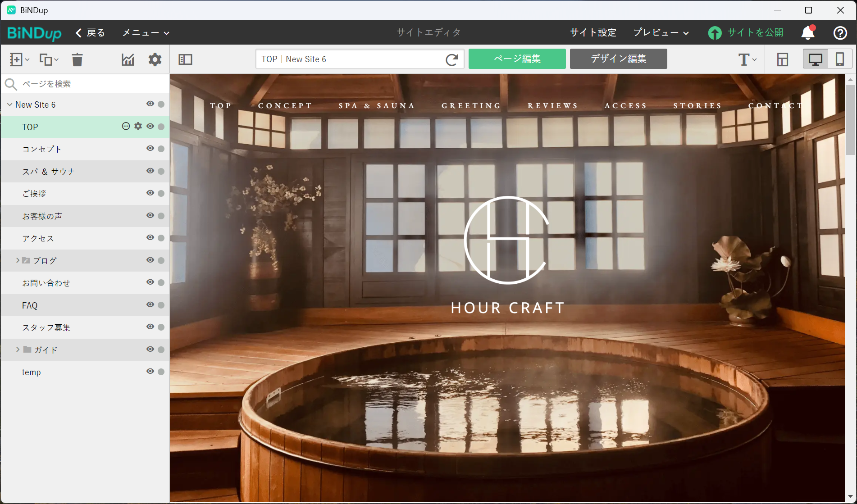Open サイト設定
Screen dimensions: 857x504
(593, 32)
